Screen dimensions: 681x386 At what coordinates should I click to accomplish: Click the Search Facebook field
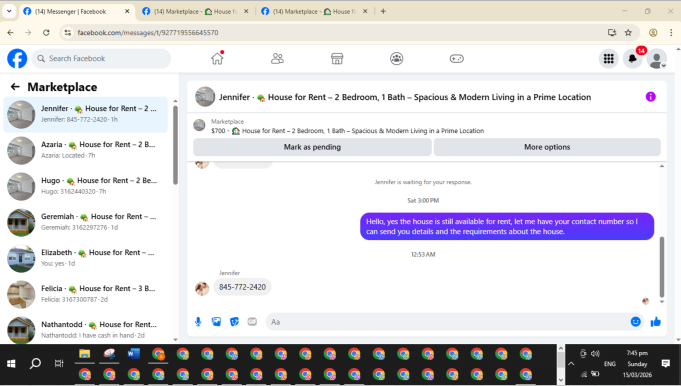101,59
